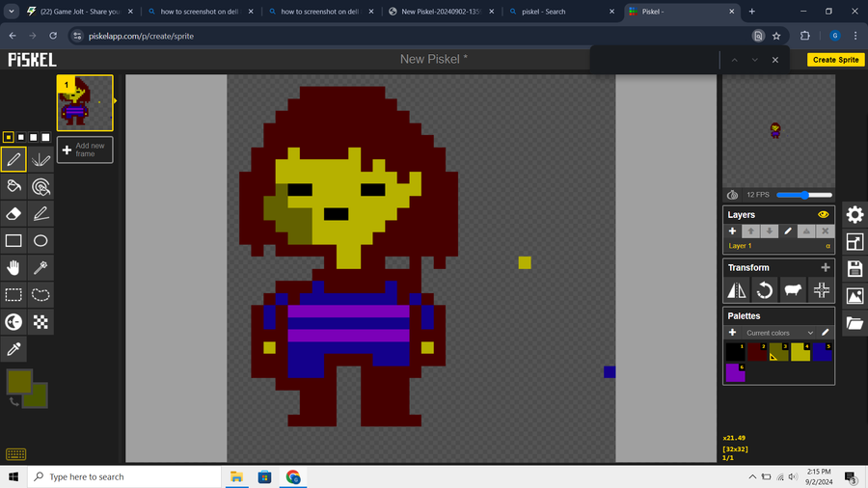Select the Stroke line tool
Screen dimensions: 868x488
pos(41,213)
